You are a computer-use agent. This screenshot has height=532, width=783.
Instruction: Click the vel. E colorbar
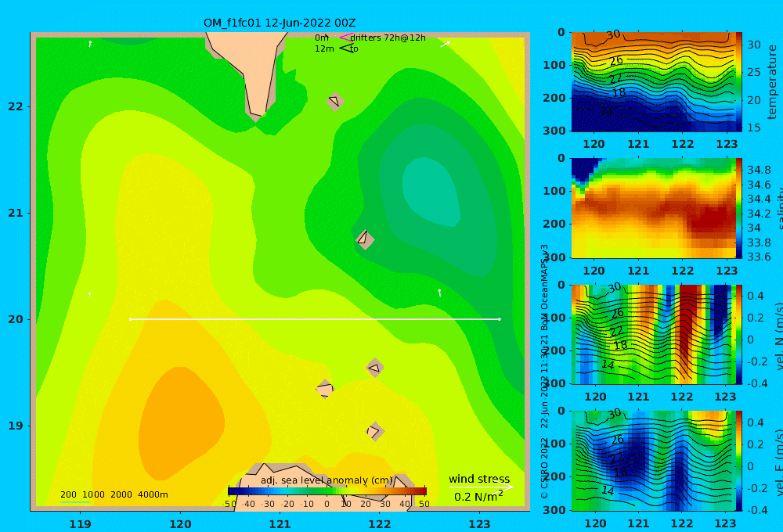[x=738, y=461]
